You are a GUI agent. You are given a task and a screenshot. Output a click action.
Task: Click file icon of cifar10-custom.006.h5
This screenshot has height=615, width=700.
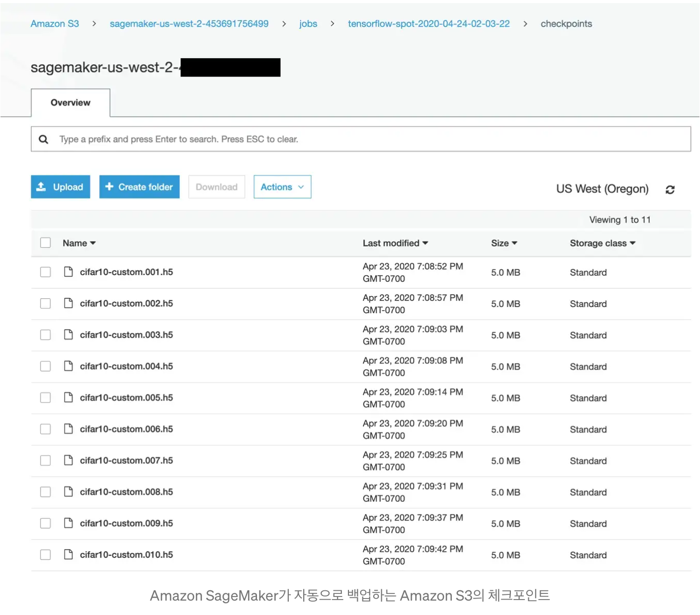(x=68, y=428)
